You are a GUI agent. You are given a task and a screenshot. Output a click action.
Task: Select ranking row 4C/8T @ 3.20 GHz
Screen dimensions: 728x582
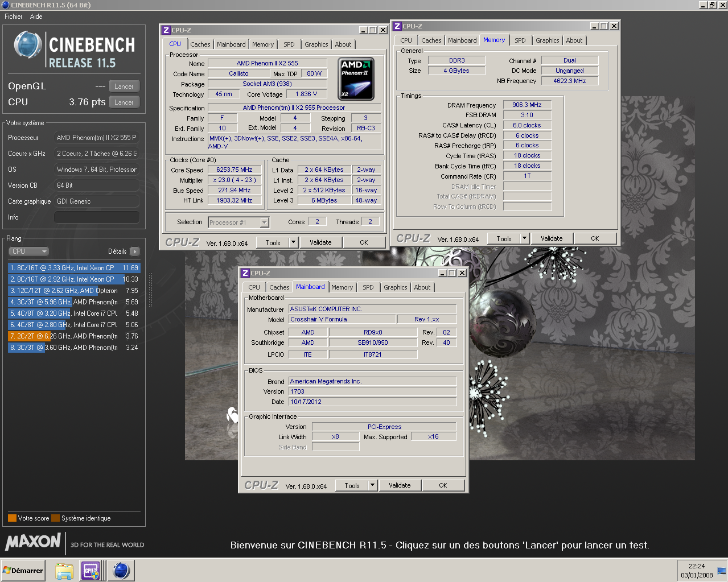(74, 313)
